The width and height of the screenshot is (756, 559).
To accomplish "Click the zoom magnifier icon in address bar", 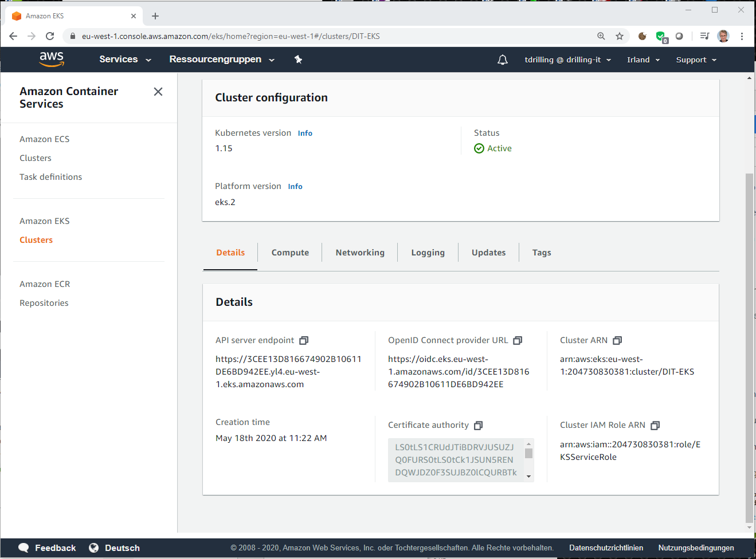I will [x=601, y=36].
